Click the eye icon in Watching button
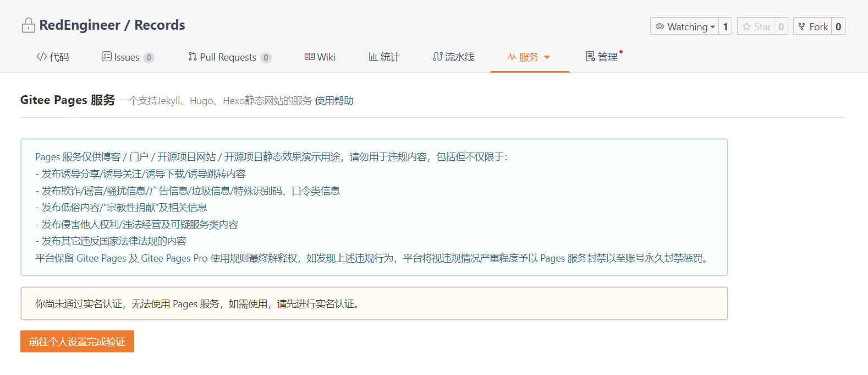 [x=660, y=26]
